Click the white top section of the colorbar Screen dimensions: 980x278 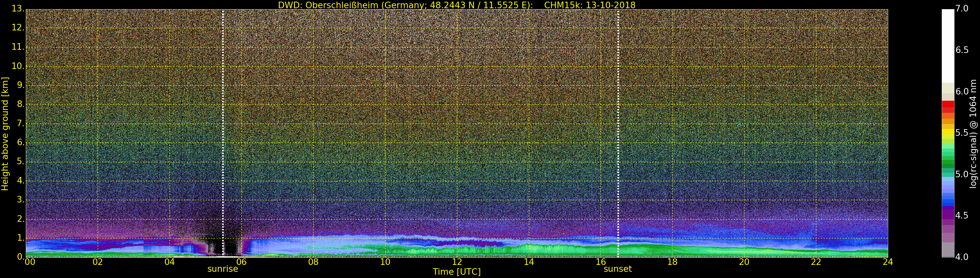tap(948, 46)
